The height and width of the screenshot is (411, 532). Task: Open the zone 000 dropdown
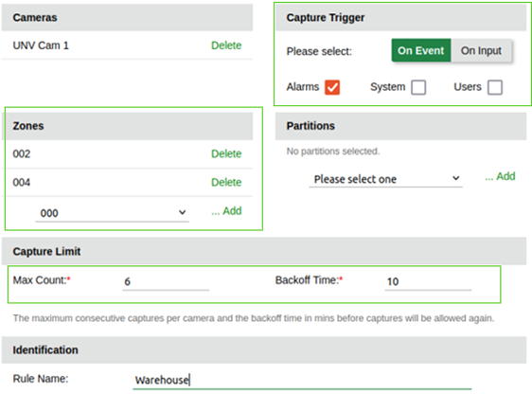pyautogui.click(x=112, y=213)
